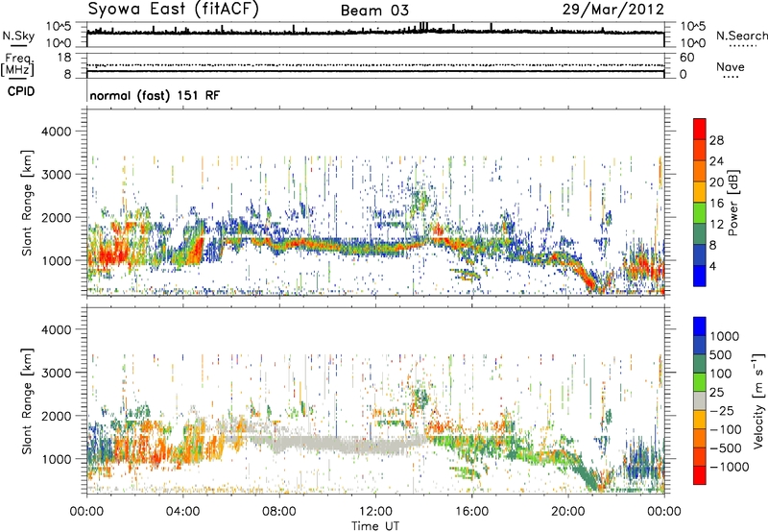Click the sky-noise trace in the top panel

tap(375, 32)
